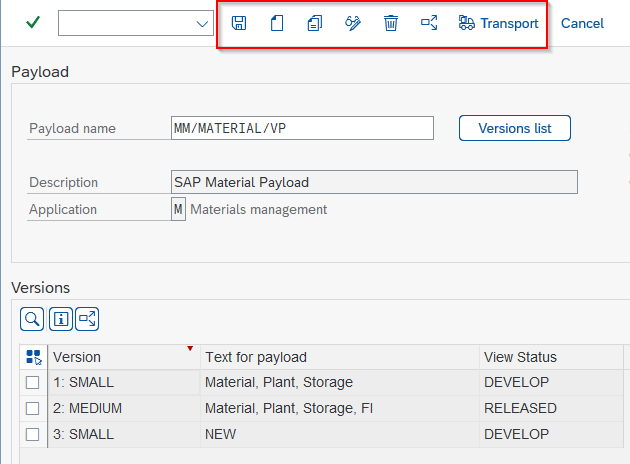Click the Materials management text
The image size is (630, 464).
click(x=258, y=209)
